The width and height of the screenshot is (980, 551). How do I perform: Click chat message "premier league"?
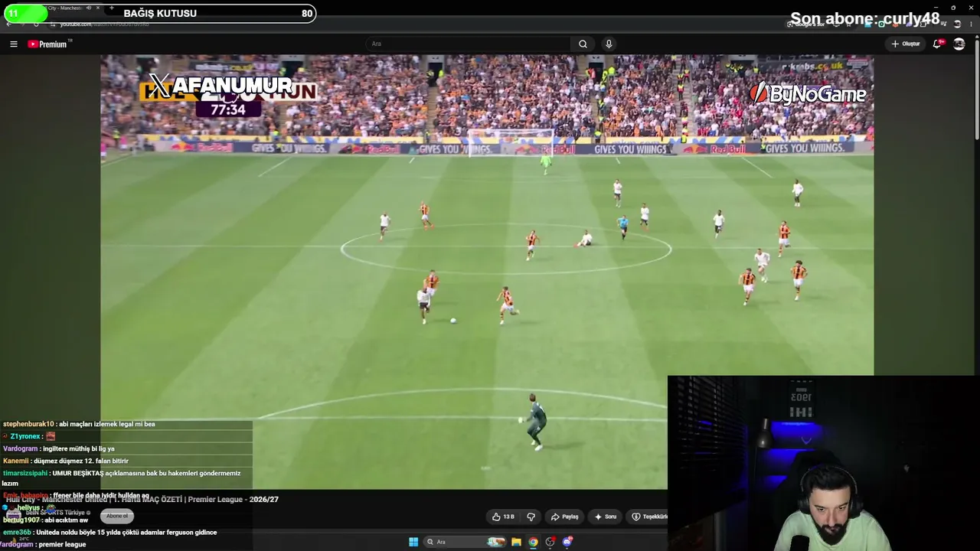[62, 545]
